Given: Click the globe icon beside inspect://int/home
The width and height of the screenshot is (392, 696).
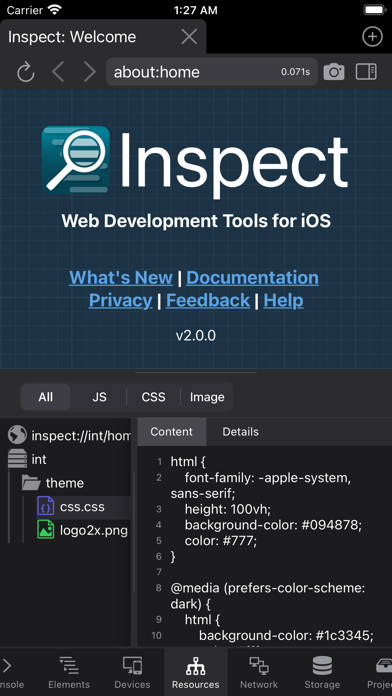Looking at the screenshot, I should coord(17,435).
